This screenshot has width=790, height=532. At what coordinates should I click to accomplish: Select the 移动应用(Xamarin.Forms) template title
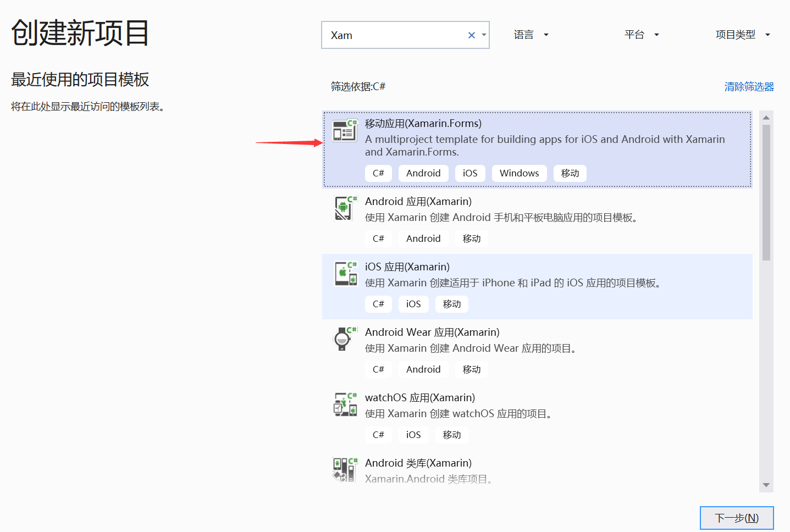coord(423,124)
